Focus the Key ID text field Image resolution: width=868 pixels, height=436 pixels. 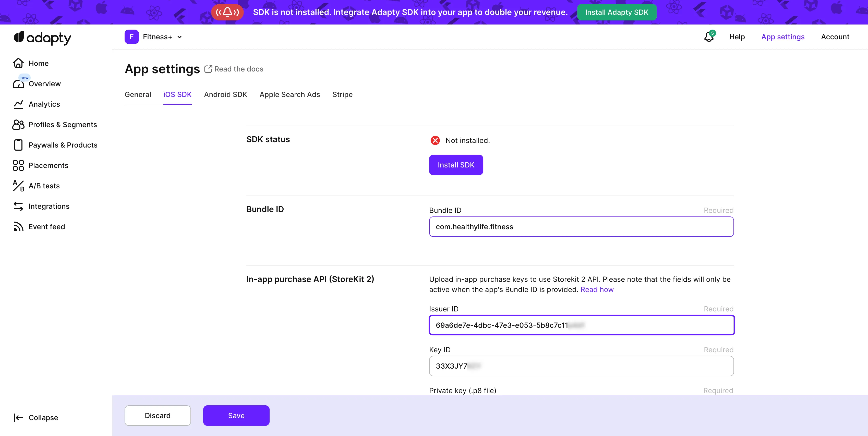tap(581, 366)
